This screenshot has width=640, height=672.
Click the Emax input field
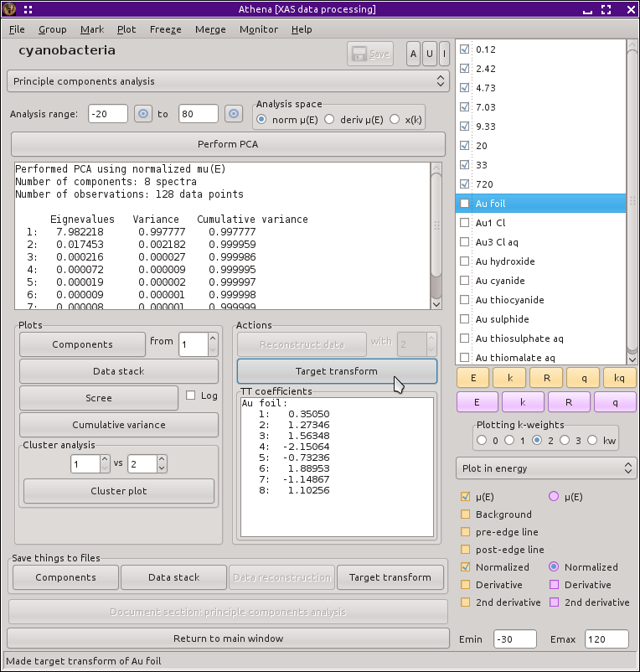606,639
